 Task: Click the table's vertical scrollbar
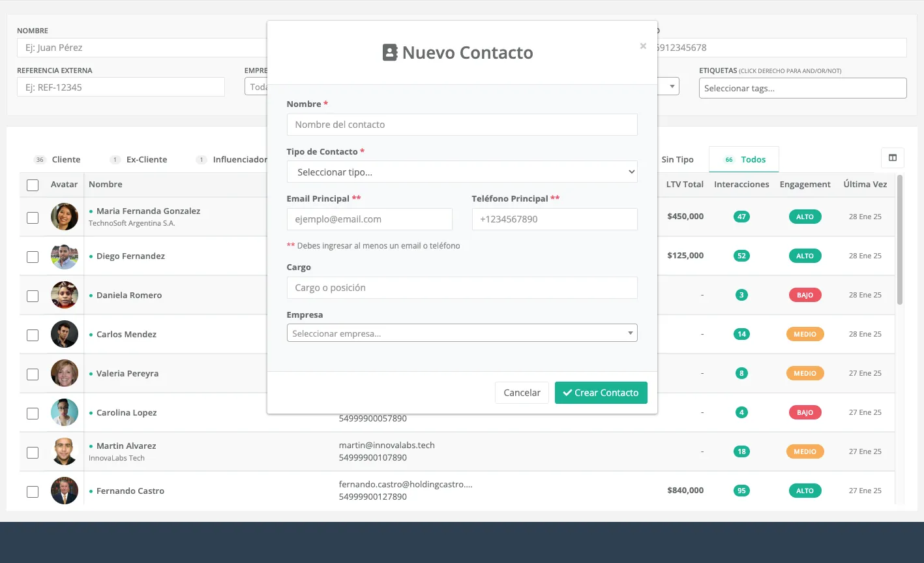[x=900, y=239]
